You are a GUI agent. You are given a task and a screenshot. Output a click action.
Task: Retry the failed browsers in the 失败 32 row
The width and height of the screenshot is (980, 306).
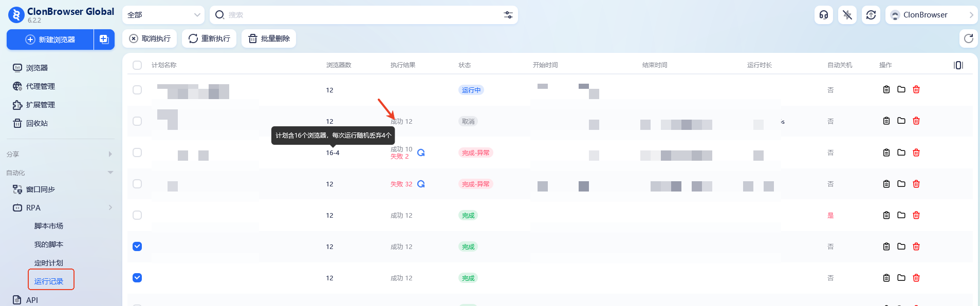click(421, 184)
